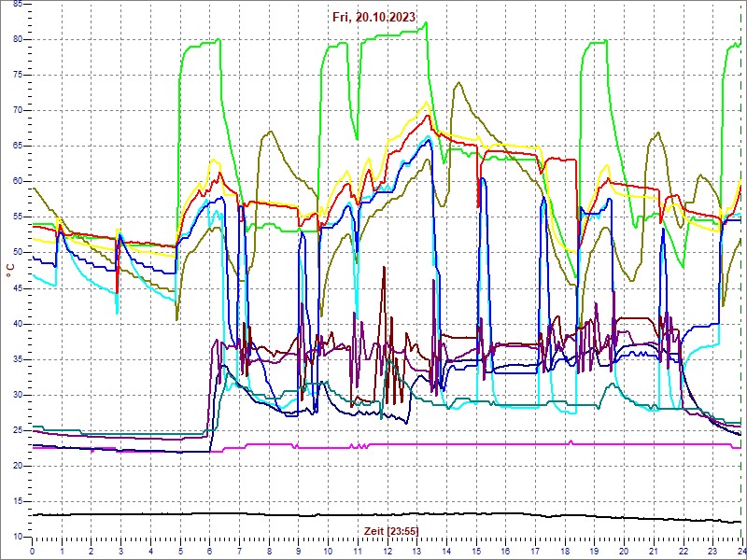Click hour 24 on the time axis

(x=740, y=551)
